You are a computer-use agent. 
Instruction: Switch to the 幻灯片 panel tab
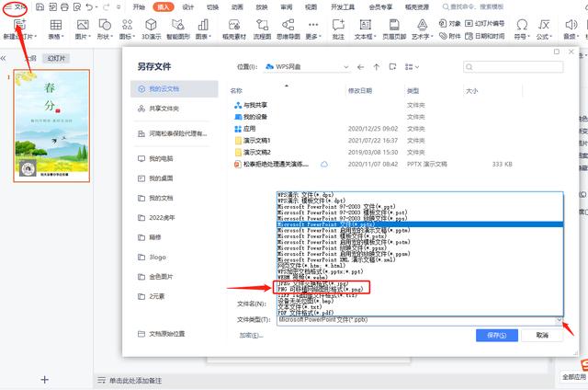56,58
